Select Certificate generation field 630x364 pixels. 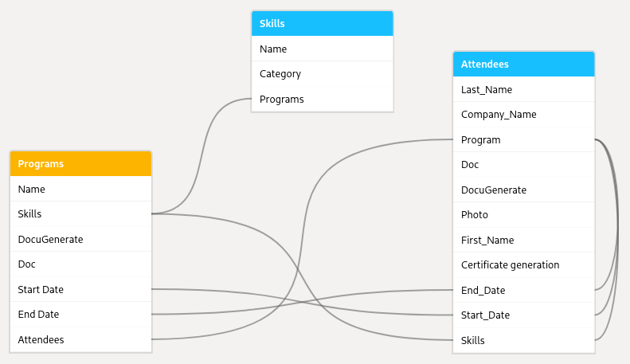click(x=524, y=265)
